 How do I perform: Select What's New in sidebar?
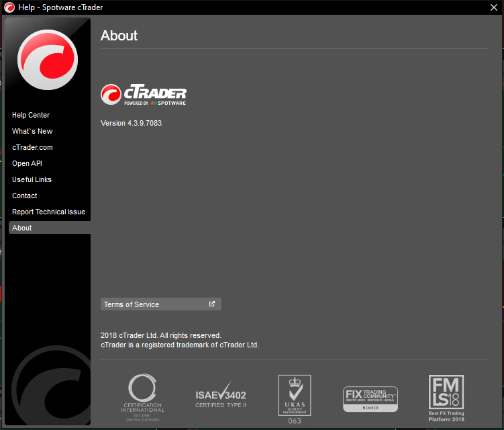coord(32,131)
